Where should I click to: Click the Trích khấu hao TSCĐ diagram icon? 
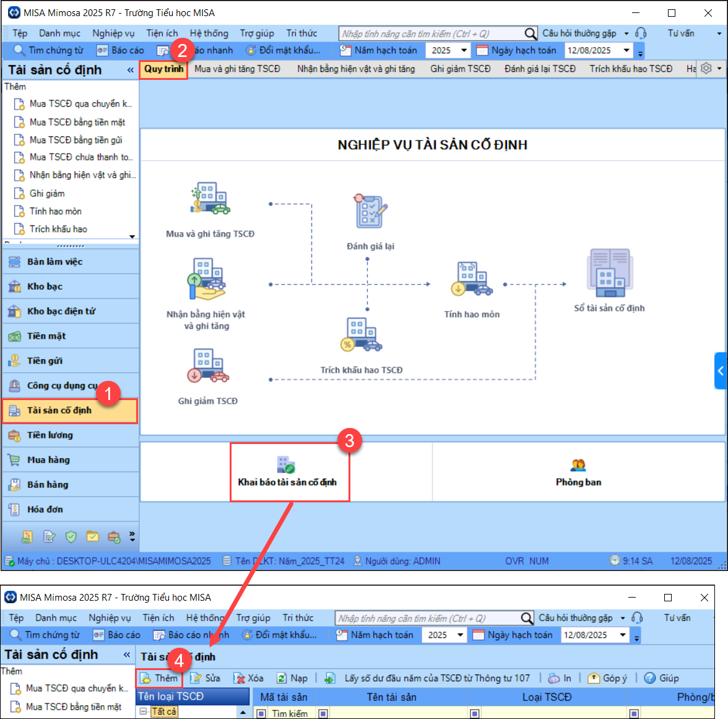(362, 335)
